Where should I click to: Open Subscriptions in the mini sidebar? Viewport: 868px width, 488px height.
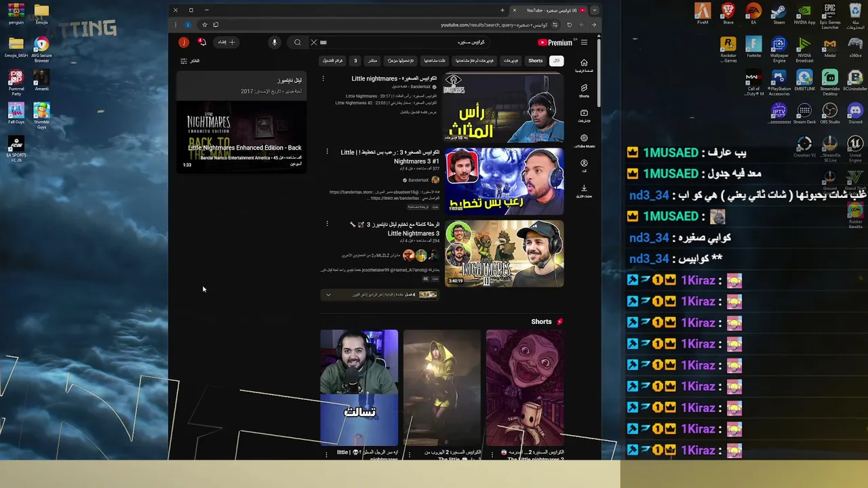point(584,116)
